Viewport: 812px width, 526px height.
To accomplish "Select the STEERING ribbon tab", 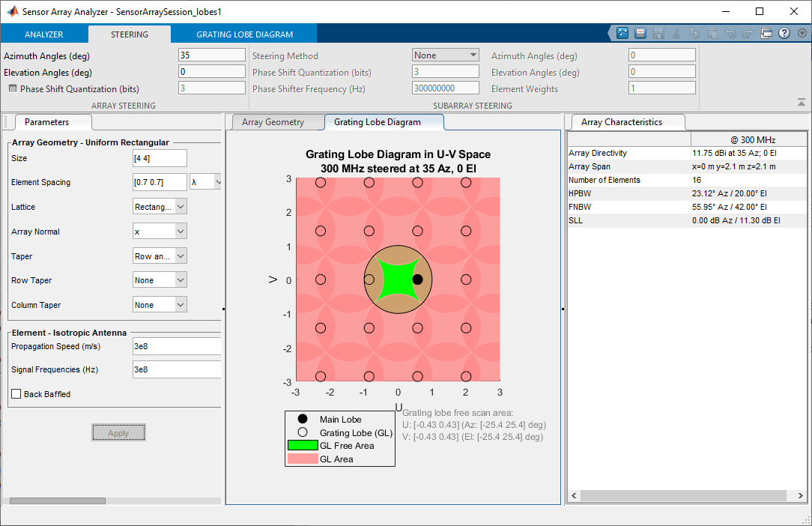I will (130, 34).
